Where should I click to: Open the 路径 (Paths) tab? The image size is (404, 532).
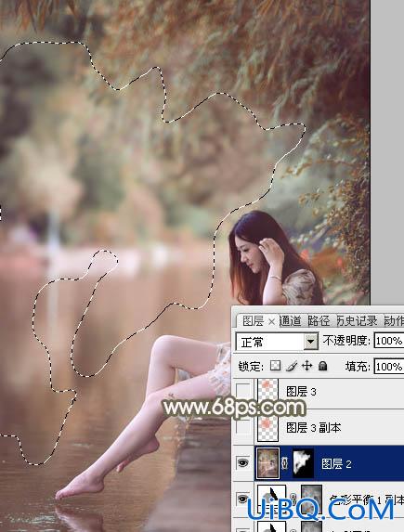[319, 320]
